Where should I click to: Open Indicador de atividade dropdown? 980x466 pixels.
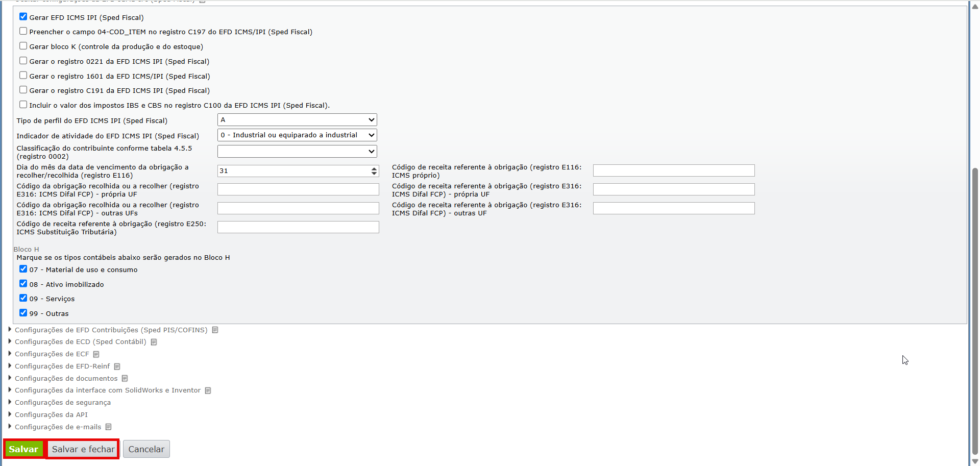297,135
